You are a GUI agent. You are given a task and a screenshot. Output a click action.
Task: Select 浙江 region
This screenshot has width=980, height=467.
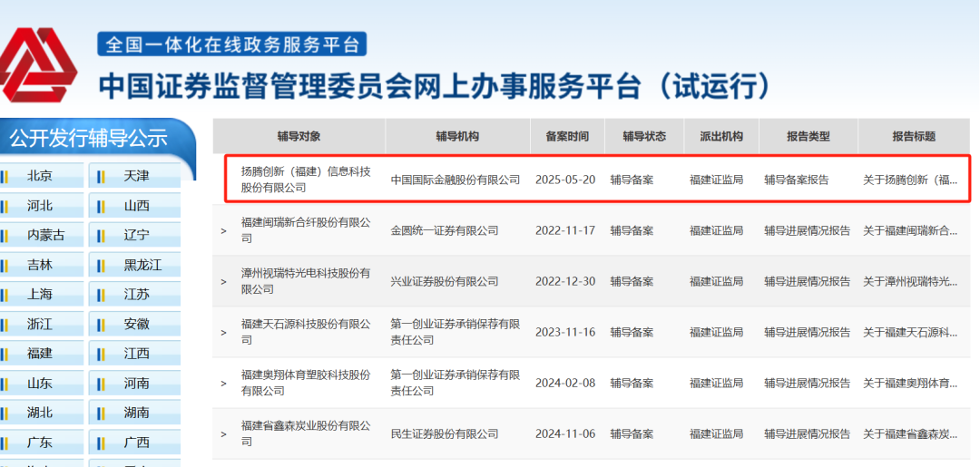pos(41,324)
